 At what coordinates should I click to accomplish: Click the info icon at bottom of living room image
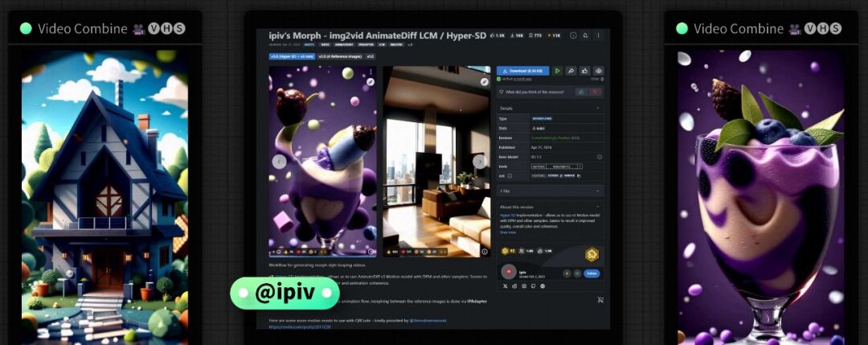pos(485,252)
